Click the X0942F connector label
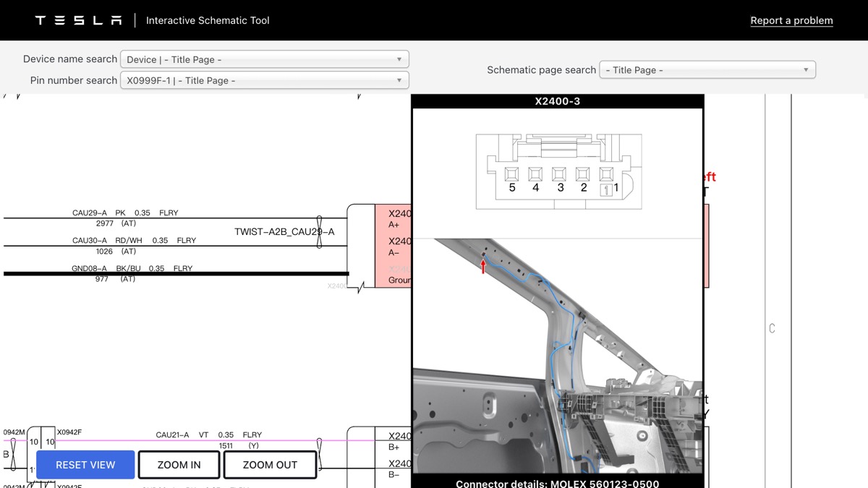 69,432
